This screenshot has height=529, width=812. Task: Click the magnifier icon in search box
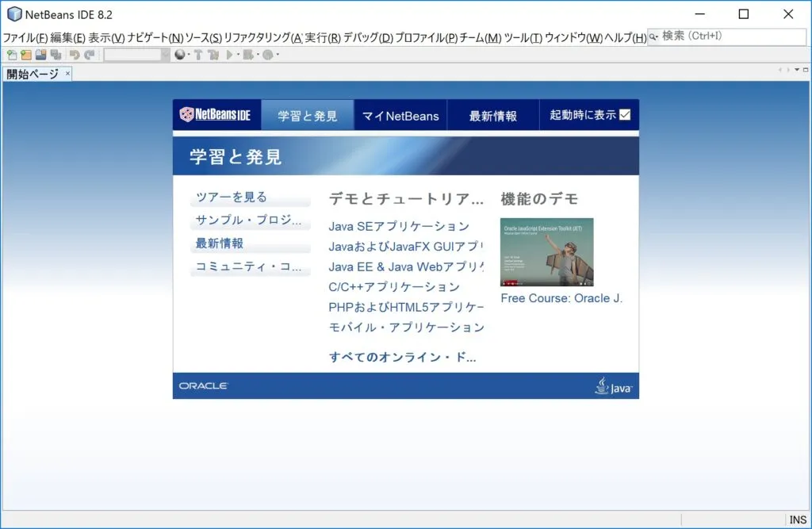[x=653, y=36]
